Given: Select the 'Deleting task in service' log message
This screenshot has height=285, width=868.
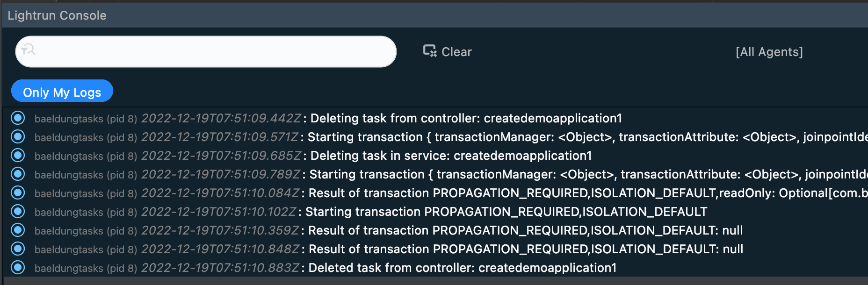Looking at the screenshot, I should tap(451, 156).
